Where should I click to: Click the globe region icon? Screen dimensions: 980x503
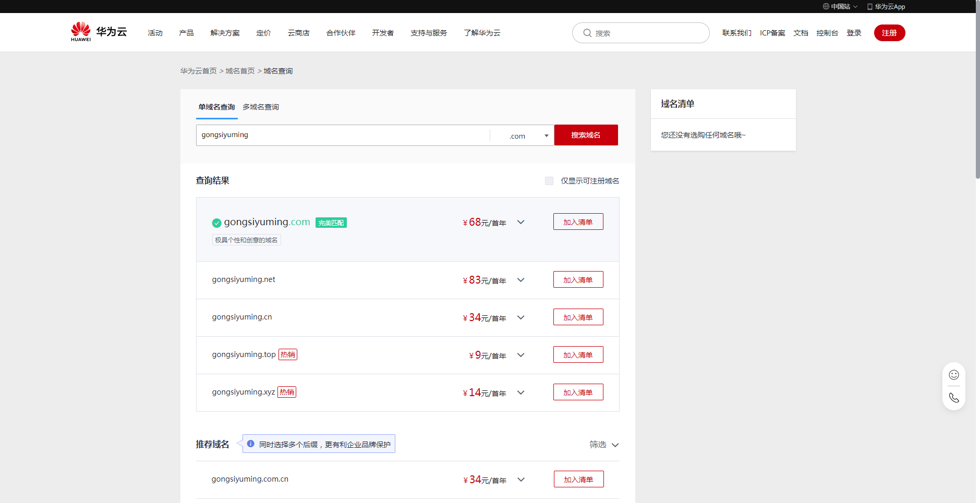(826, 7)
